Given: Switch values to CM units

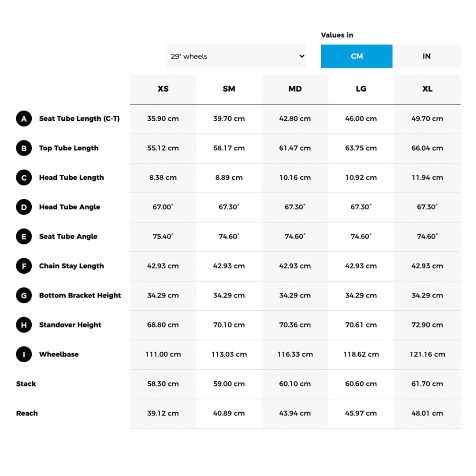Looking at the screenshot, I should pyautogui.click(x=357, y=56).
